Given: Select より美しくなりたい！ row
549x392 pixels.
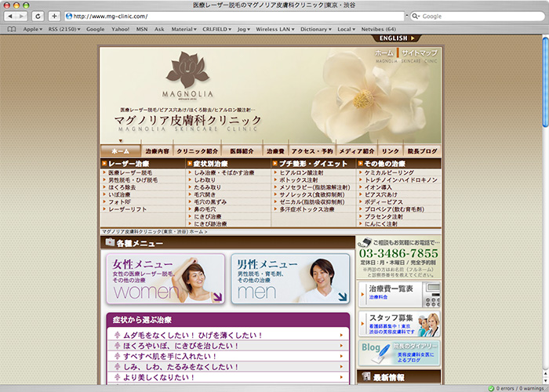Looking at the screenshot, I should click(228, 377).
